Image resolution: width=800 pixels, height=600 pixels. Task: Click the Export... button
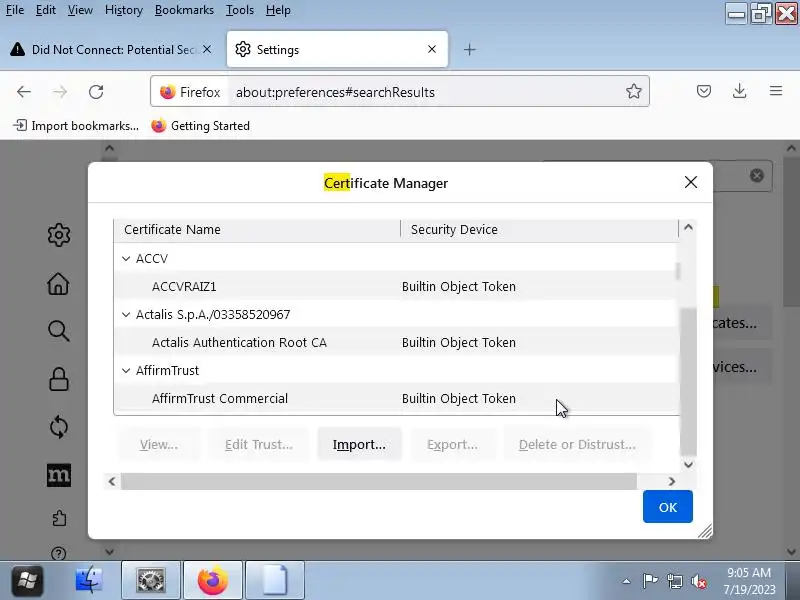click(452, 444)
